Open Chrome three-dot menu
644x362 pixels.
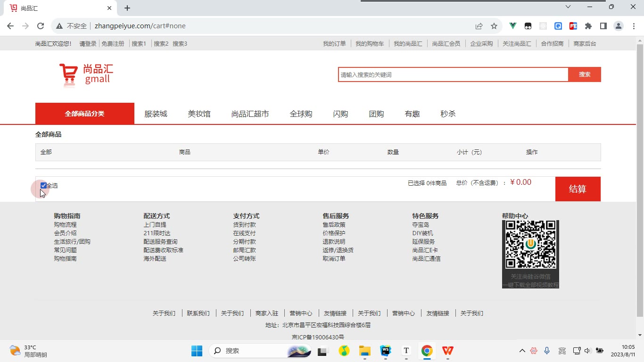coord(633,26)
